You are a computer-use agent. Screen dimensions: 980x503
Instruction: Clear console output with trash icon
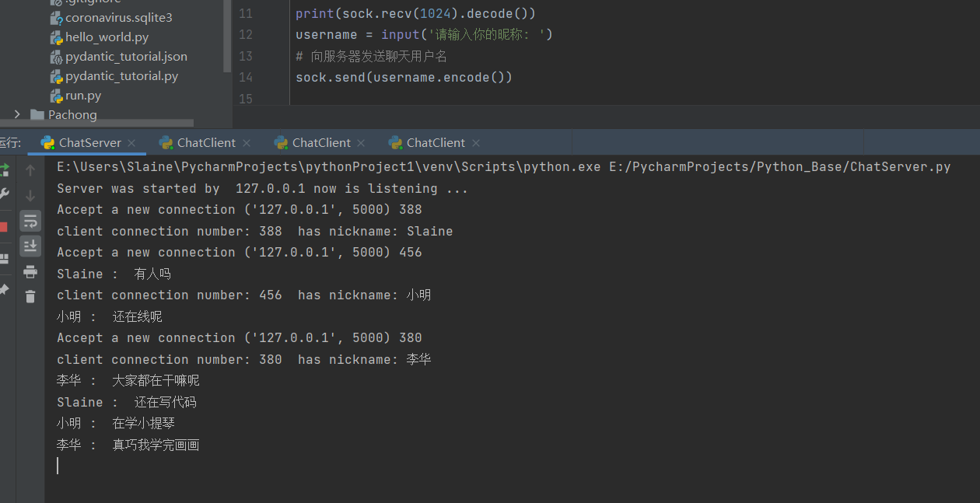coord(30,296)
